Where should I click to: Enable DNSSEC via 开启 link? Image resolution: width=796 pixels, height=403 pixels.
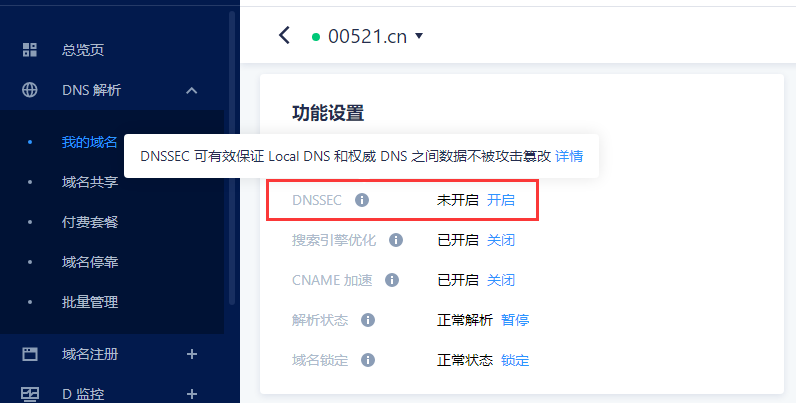point(501,200)
